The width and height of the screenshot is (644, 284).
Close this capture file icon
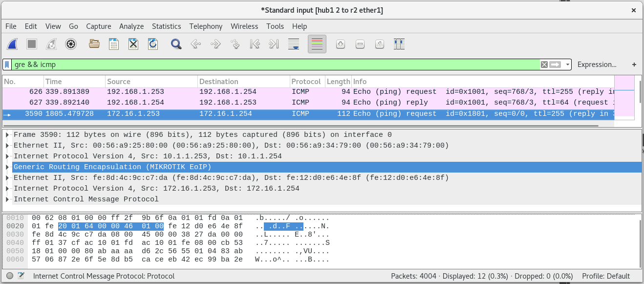pos(133,44)
